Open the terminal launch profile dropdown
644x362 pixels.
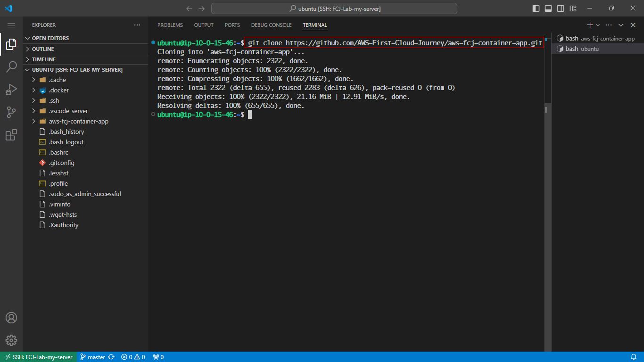(x=598, y=25)
